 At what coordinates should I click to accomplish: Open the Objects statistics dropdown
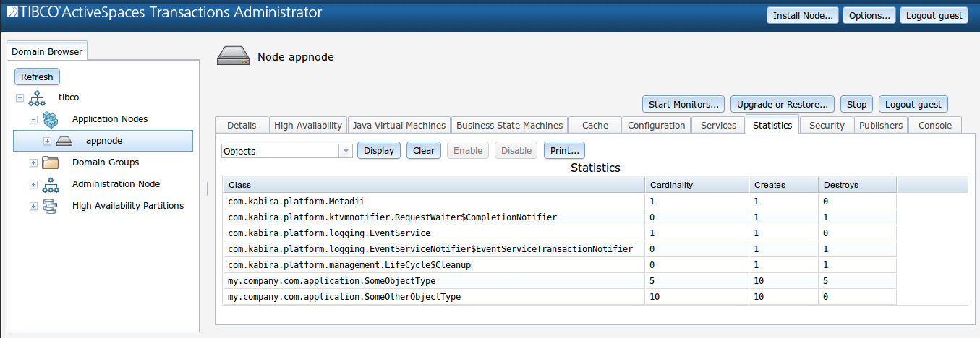346,151
